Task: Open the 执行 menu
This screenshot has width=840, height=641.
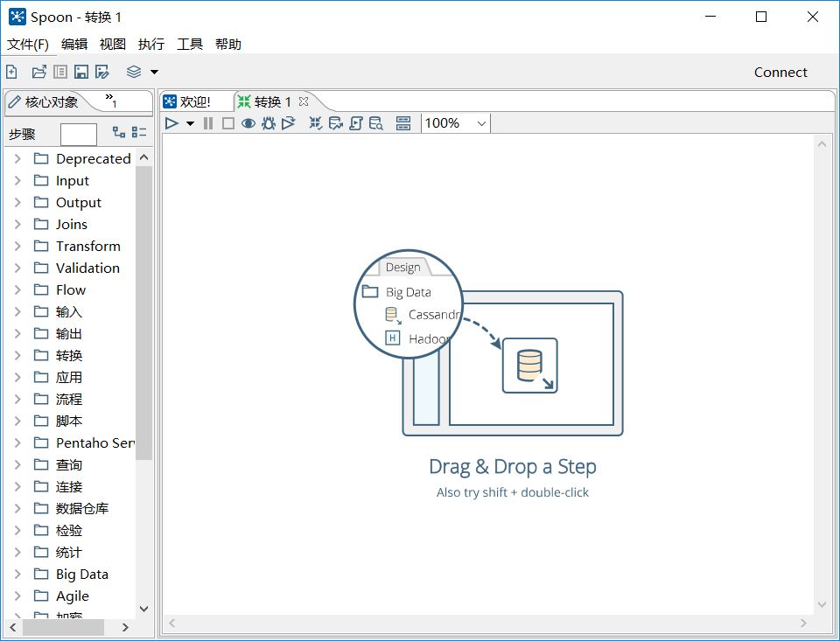Action: pos(151,44)
